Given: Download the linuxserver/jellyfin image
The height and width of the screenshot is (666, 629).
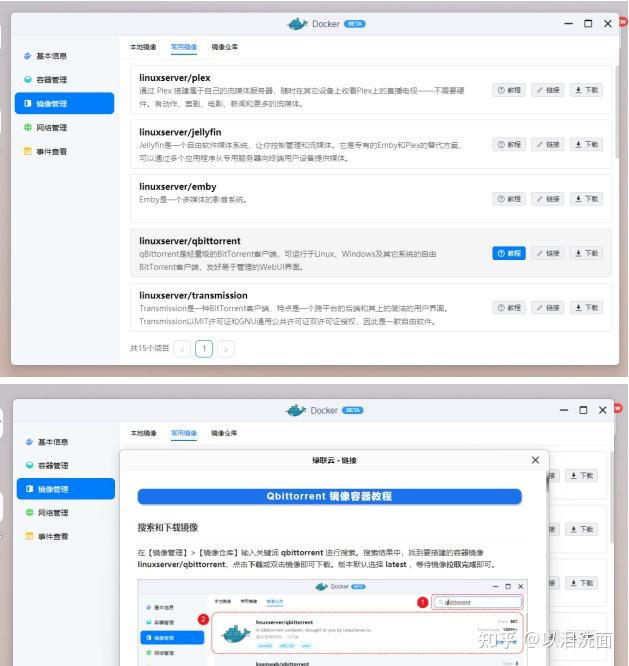Looking at the screenshot, I should tap(586, 144).
